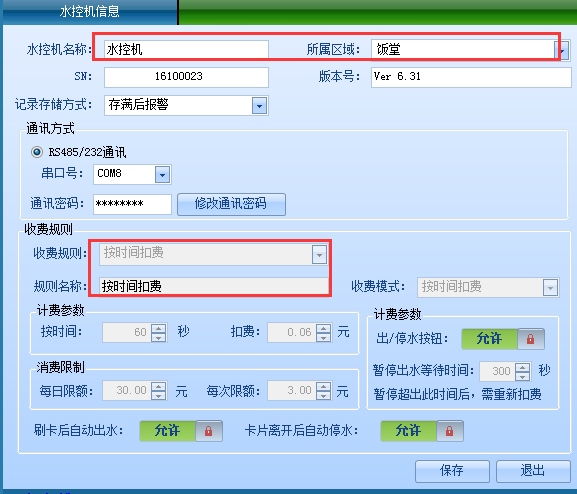
Task: Click the 消费限制 group label
Action: pos(60,367)
